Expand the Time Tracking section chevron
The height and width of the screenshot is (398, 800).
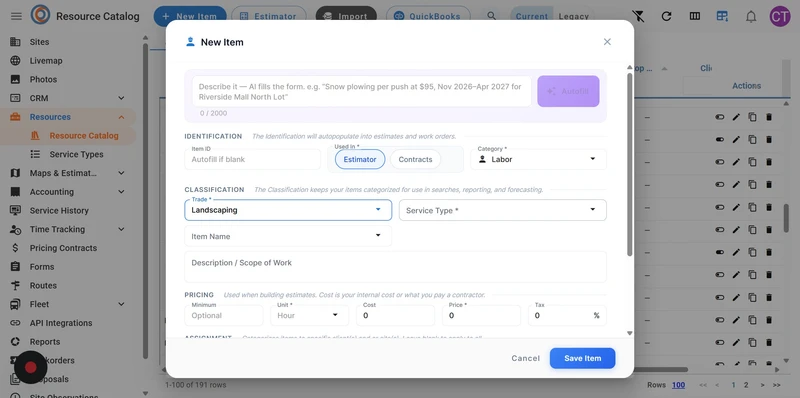[x=121, y=229]
